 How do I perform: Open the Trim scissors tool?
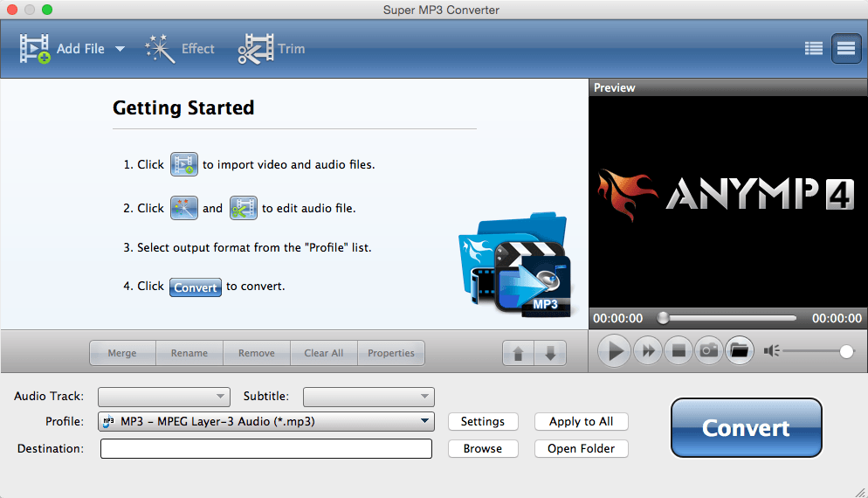point(272,49)
